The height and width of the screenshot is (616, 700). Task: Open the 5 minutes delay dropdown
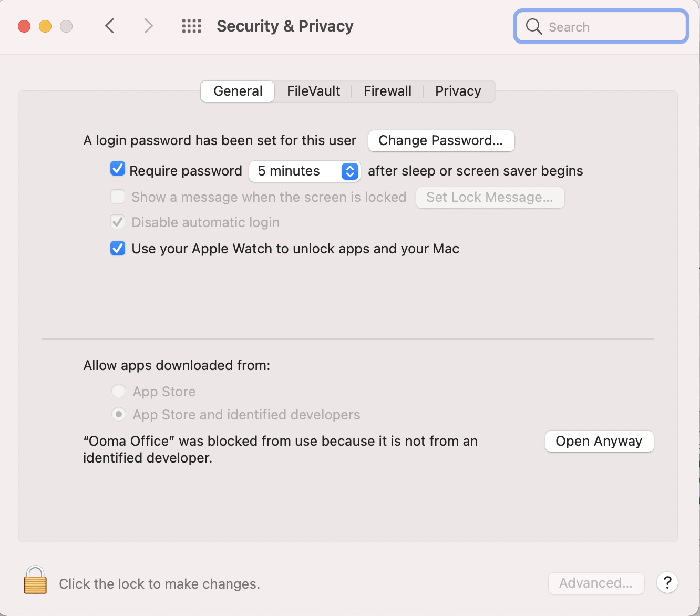[304, 171]
